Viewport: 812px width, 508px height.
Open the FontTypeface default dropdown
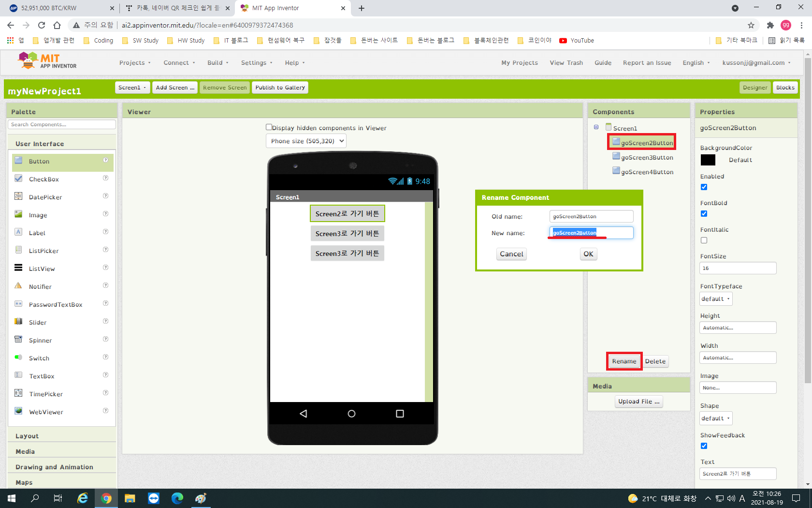716,299
